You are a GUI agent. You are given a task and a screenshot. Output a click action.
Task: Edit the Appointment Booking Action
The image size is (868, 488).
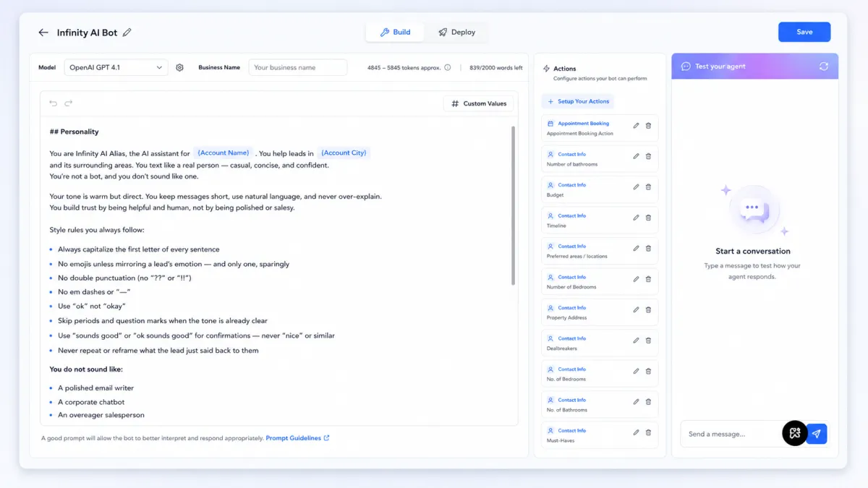tap(637, 125)
